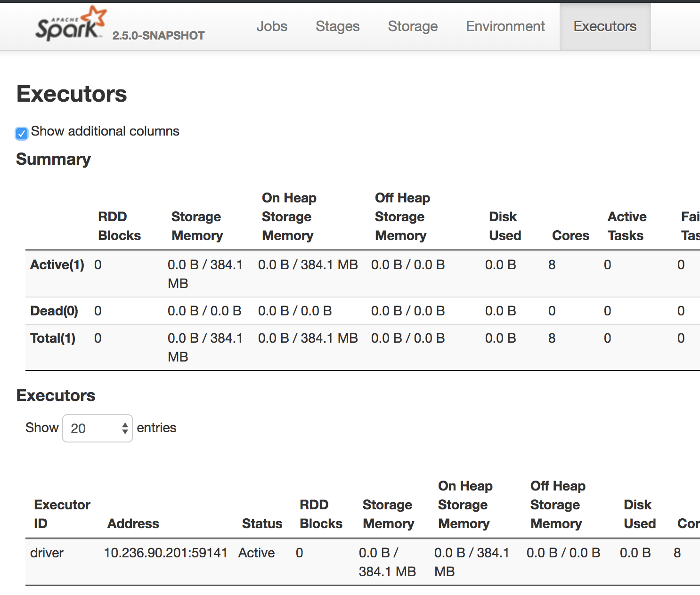This screenshot has width=700, height=595.
Task: Click the Total(1) row label in Summary
Action: coord(53,338)
